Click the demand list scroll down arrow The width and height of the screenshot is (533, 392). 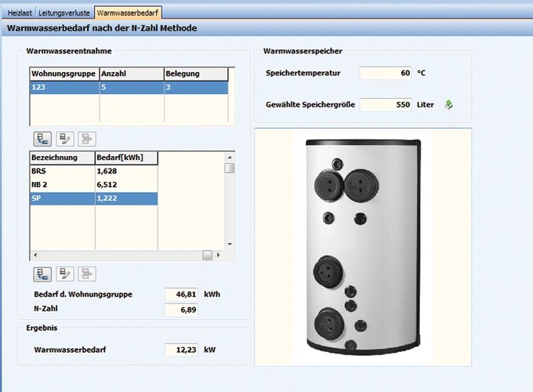[230, 244]
